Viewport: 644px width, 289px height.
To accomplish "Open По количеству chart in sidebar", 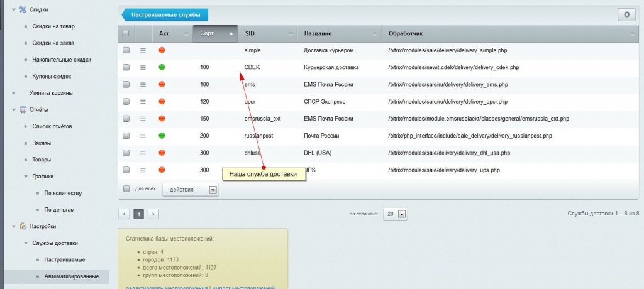I will point(63,193).
